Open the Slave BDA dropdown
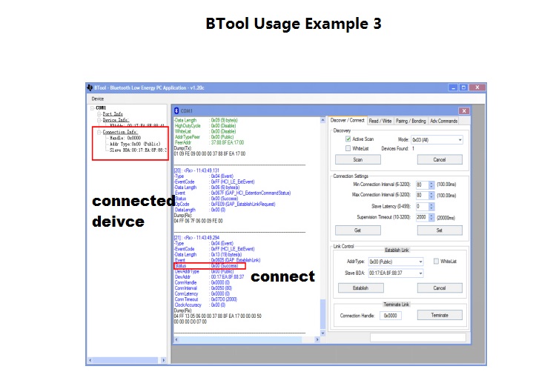Image resolution: width=556 pixels, height=392 pixels. (x=396, y=273)
